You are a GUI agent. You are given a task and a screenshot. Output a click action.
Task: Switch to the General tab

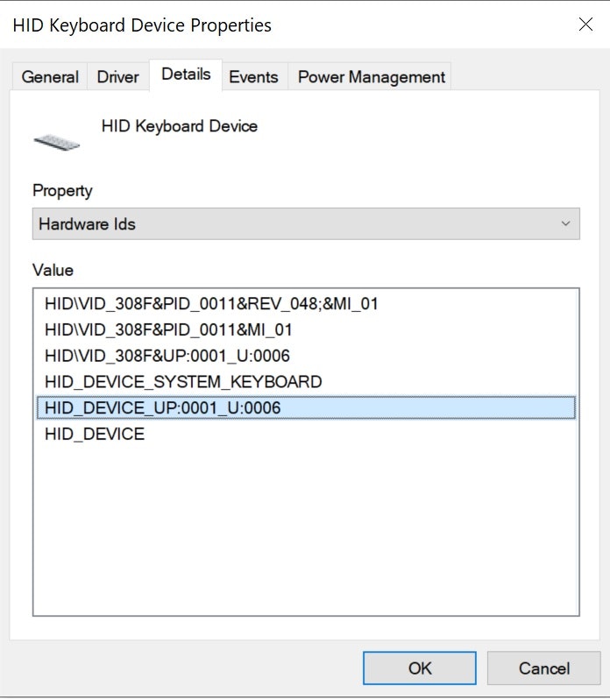click(x=50, y=77)
